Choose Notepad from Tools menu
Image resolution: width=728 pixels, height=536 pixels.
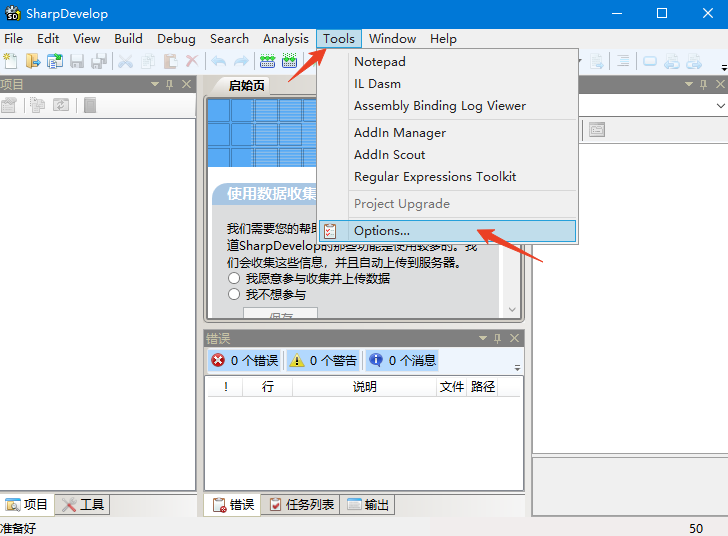(448, 61)
